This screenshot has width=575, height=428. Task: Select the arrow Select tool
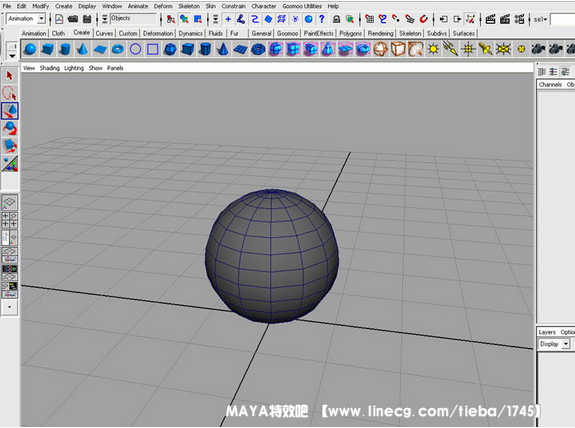[10, 76]
